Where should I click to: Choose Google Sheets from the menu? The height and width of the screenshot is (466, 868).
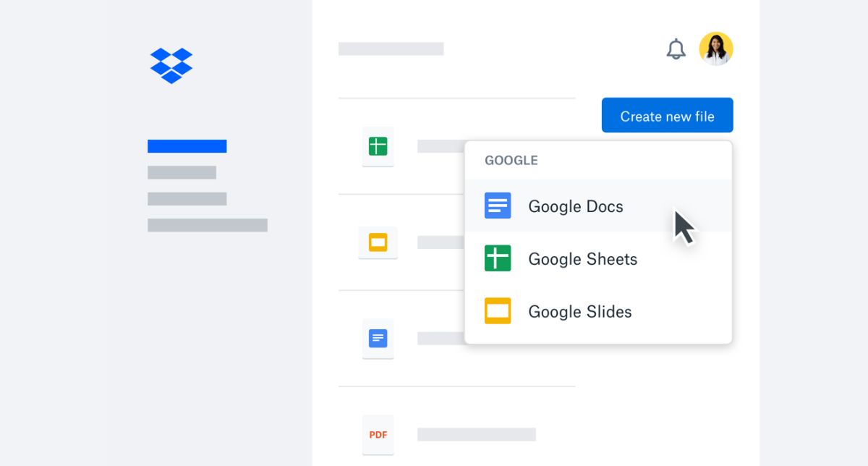point(582,259)
